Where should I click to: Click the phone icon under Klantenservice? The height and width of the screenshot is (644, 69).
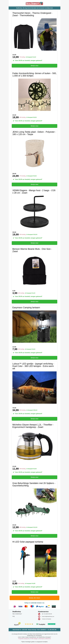[x=39, y=614]
